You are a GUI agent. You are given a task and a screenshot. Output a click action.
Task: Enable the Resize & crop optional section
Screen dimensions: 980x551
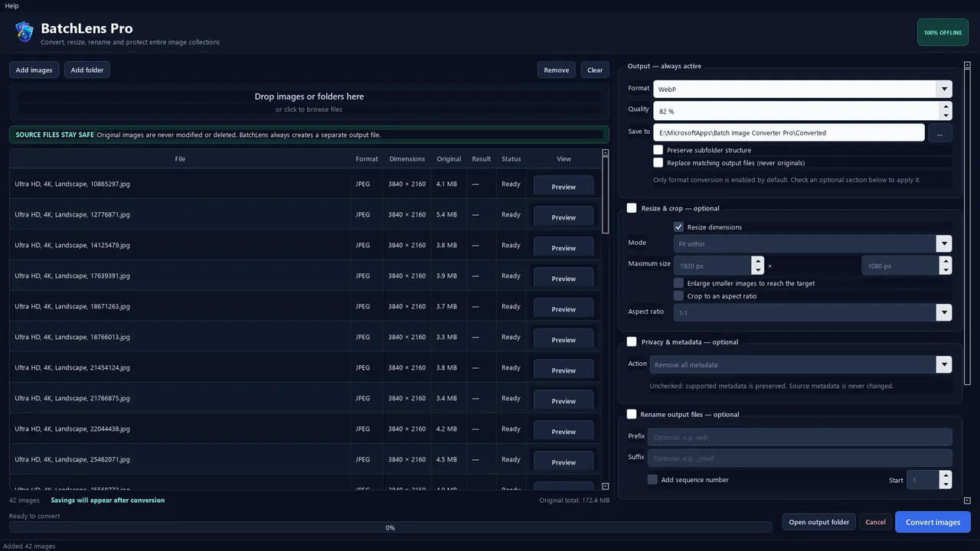click(632, 208)
